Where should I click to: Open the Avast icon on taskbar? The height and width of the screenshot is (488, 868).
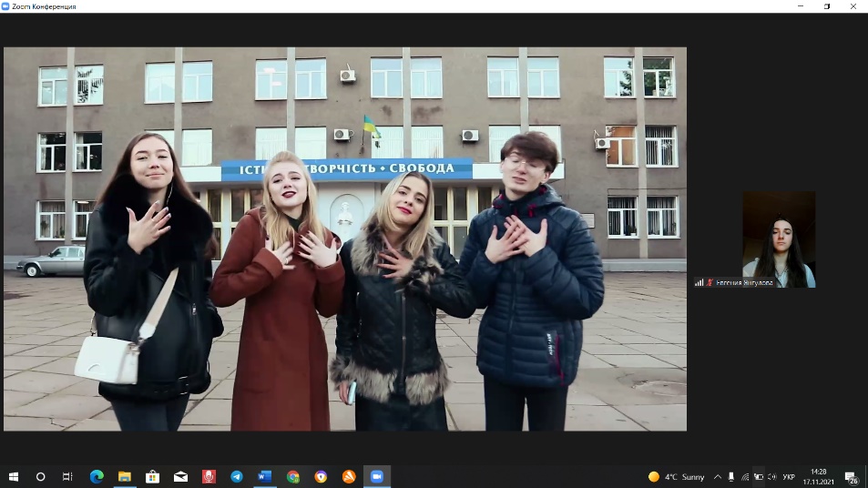pyautogui.click(x=349, y=476)
